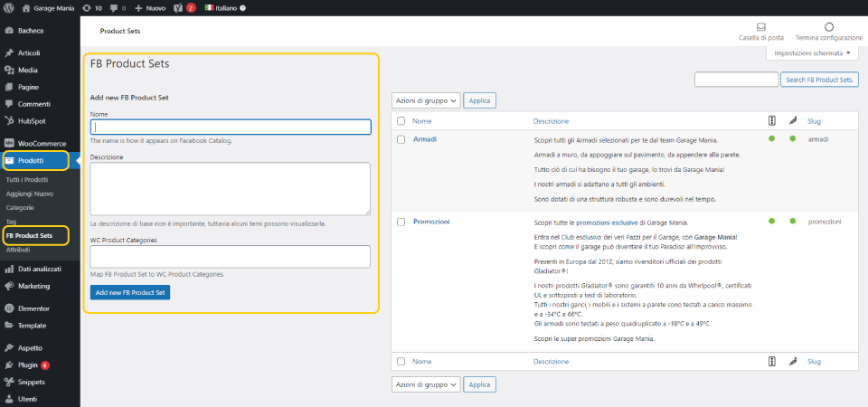The height and width of the screenshot is (407, 868).
Task: Open Snippets menu
Action: click(31, 382)
